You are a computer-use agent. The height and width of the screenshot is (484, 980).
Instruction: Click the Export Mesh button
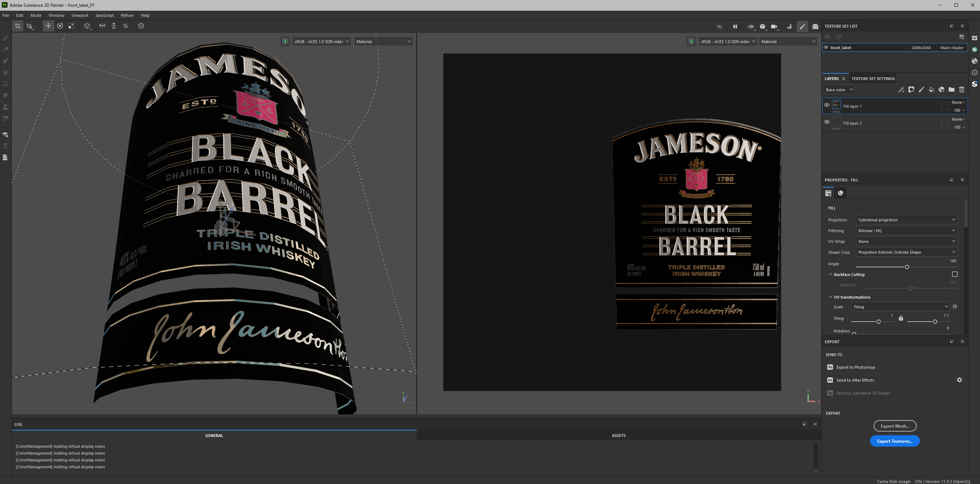click(895, 426)
